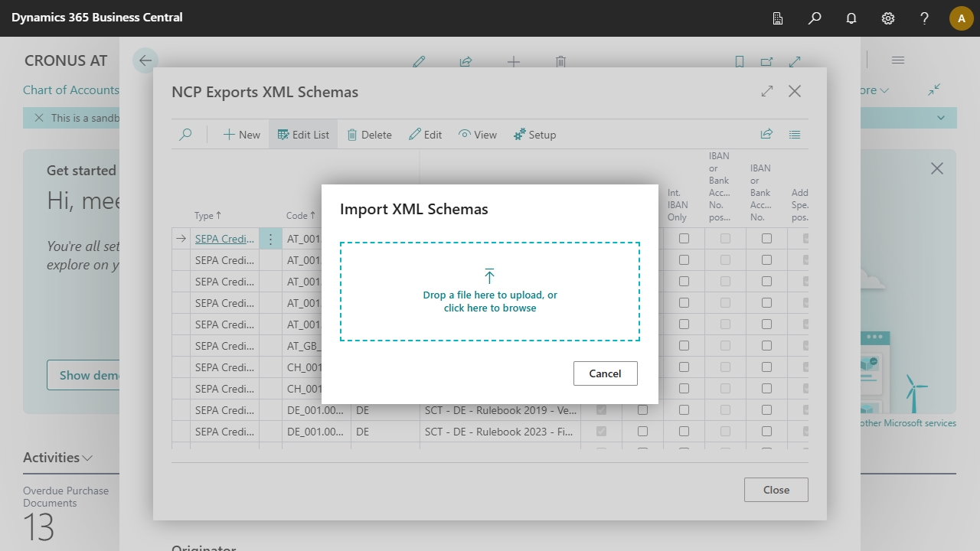980x551 pixels.
Task: Open the row options menu for the first SEPA row
Action: [x=270, y=239]
